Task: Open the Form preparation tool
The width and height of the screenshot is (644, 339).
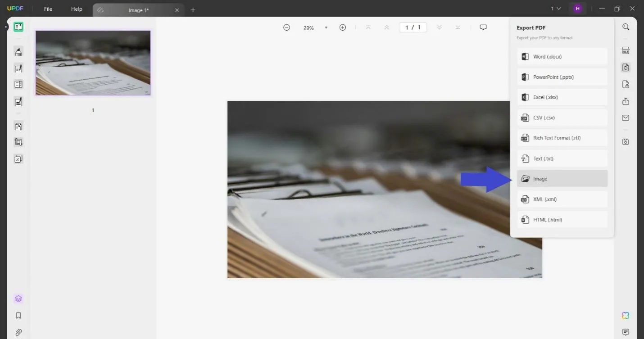Action: (x=18, y=84)
